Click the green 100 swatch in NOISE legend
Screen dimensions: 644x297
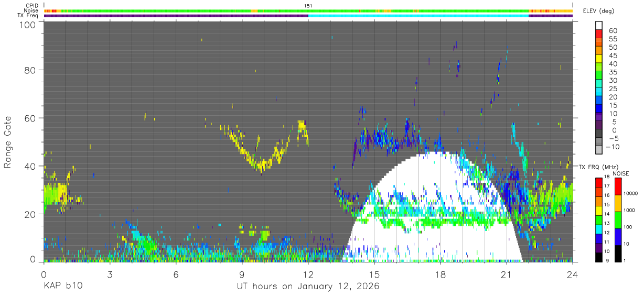click(x=618, y=219)
